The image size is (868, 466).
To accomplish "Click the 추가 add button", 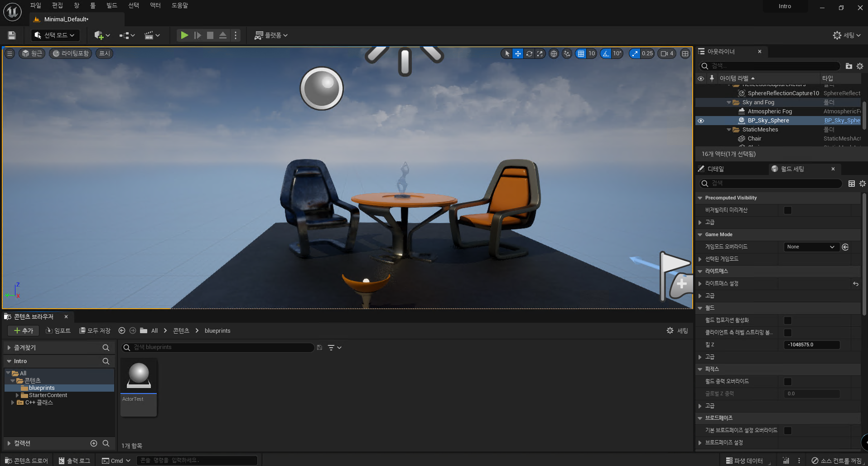I will click(x=24, y=331).
